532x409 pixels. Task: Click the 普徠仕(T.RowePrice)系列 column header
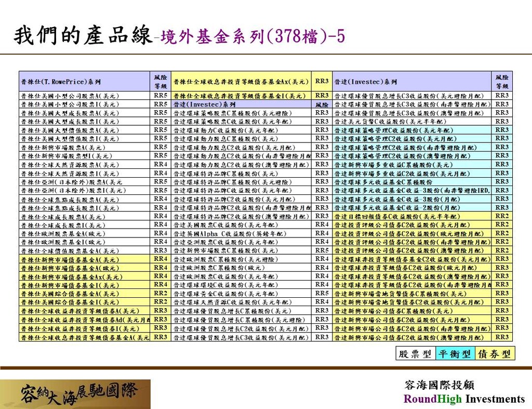point(61,82)
